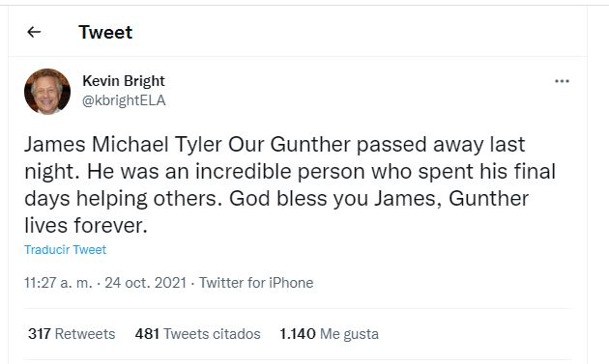This screenshot has height=364, width=609.
Task: Go back using the left arrow icon
Action: (x=34, y=32)
